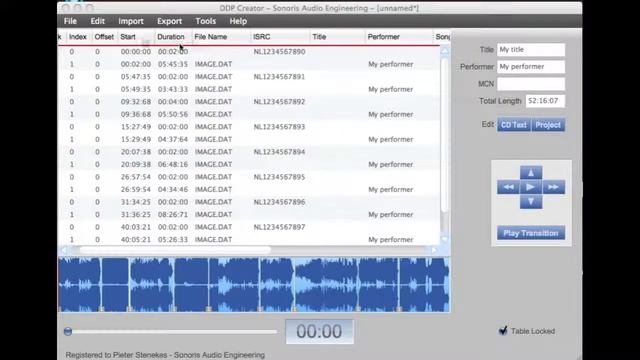Click the fast-forward transport button
The height and width of the screenshot is (360, 640).
click(x=553, y=187)
